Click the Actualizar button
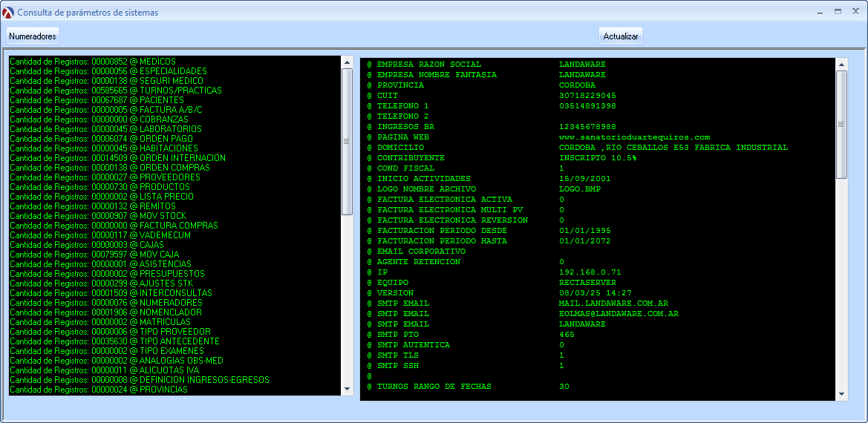Image resolution: width=868 pixels, height=423 pixels. coord(621,36)
